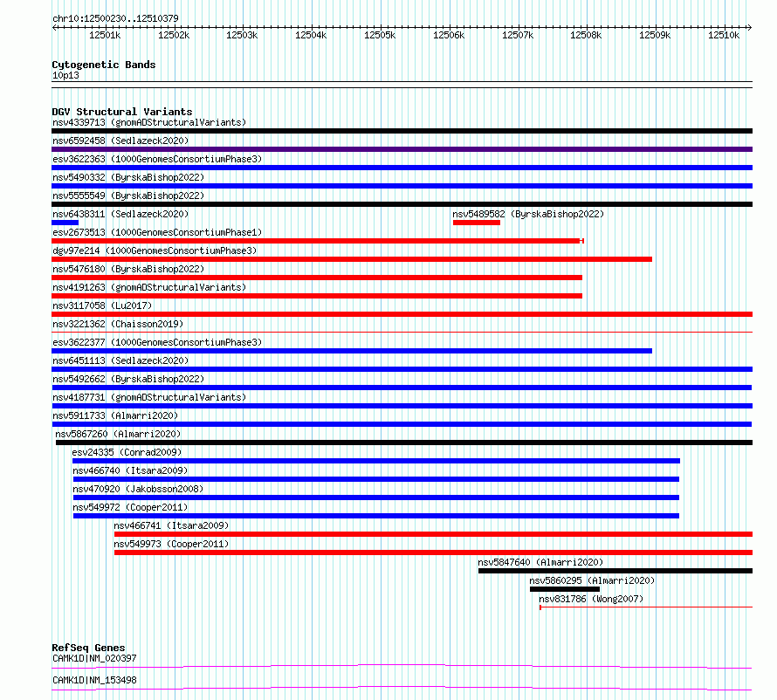
Task: Open nsv466741 Itsara2009 label
Action: point(171,525)
